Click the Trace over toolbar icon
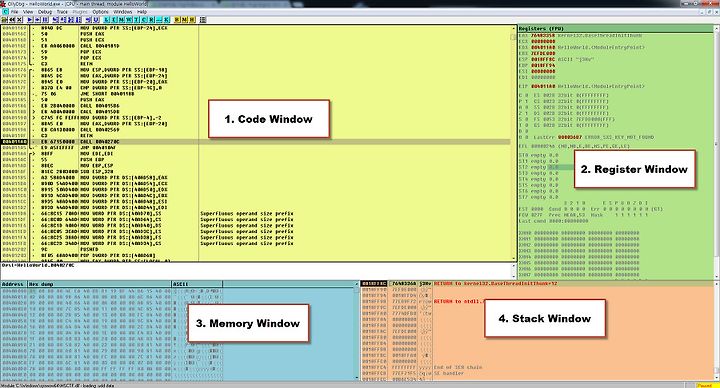 click(78, 20)
